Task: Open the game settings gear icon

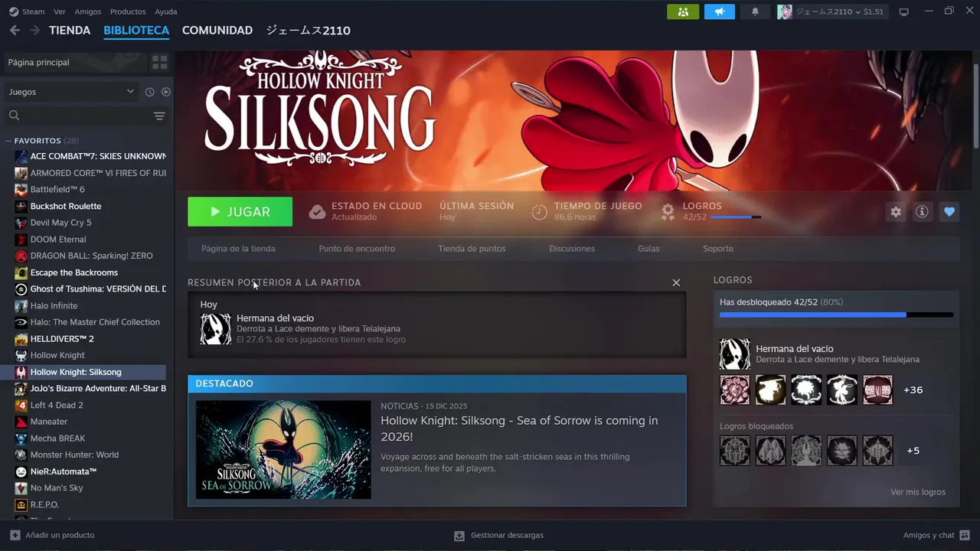Action: pos(896,212)
